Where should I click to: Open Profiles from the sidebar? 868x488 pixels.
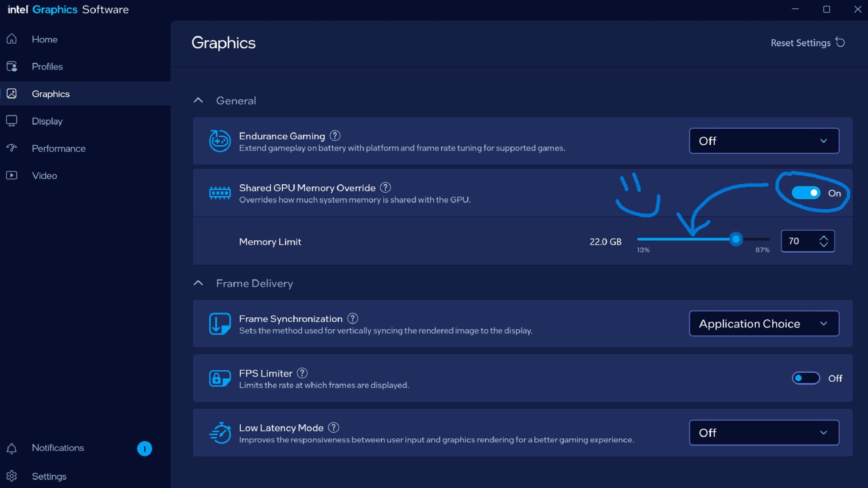tap(12, 67)
